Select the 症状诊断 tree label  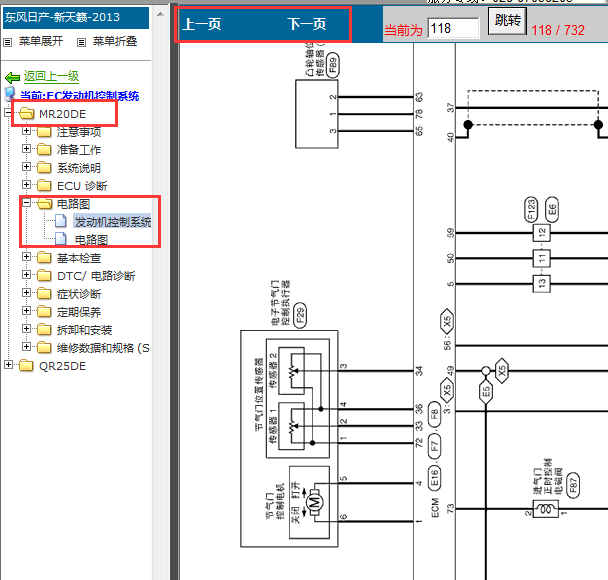click(x=79, y=294)
